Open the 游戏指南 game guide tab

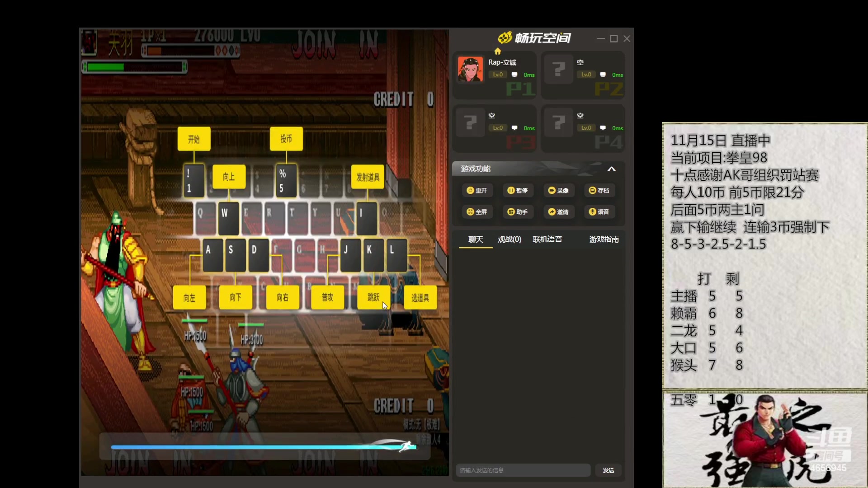click(604, 239)
